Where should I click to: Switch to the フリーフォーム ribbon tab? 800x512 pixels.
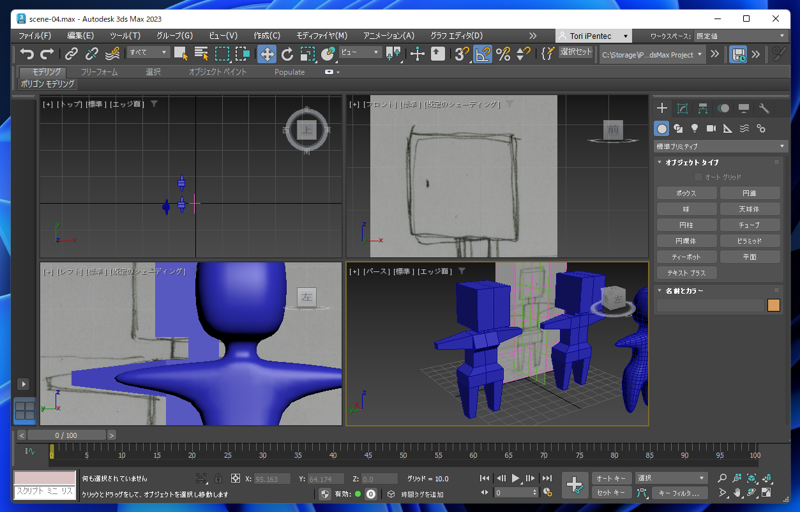[x=99, y=72]
